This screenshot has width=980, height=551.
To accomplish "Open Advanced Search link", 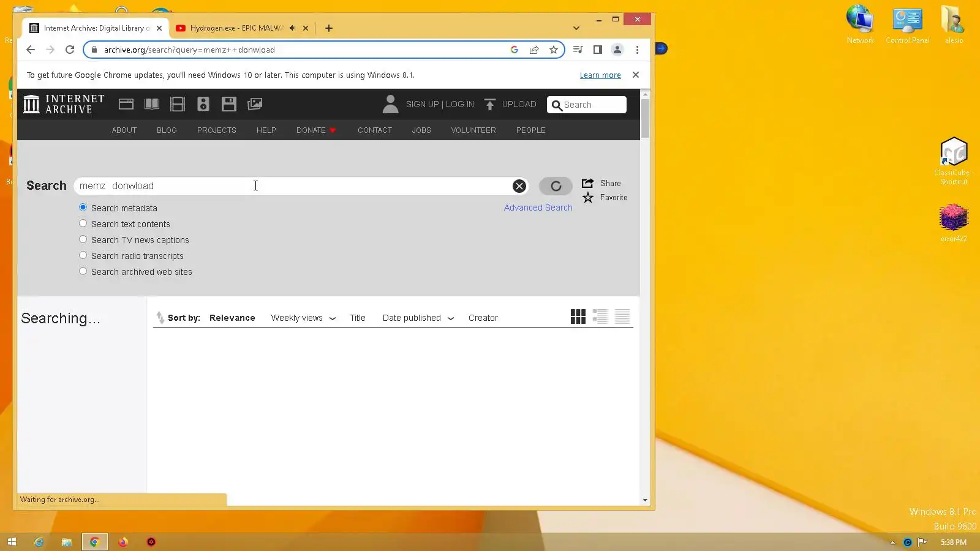I will (x=538, y=208).
